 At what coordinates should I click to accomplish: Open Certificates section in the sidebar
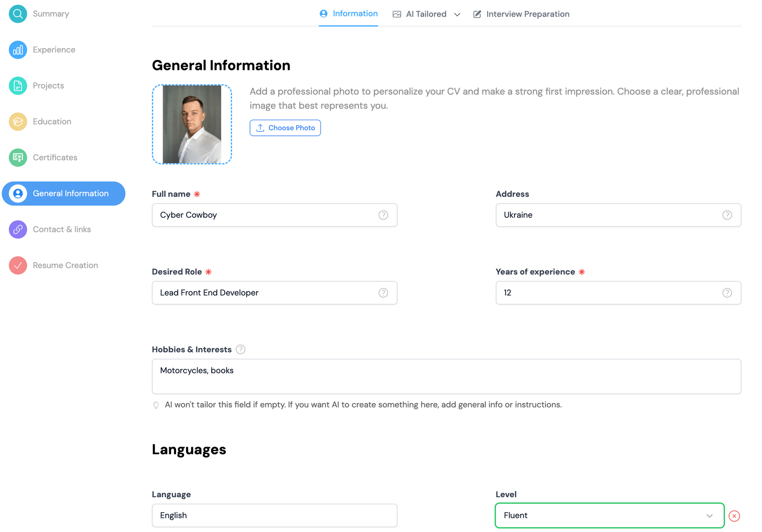[55, 157]
